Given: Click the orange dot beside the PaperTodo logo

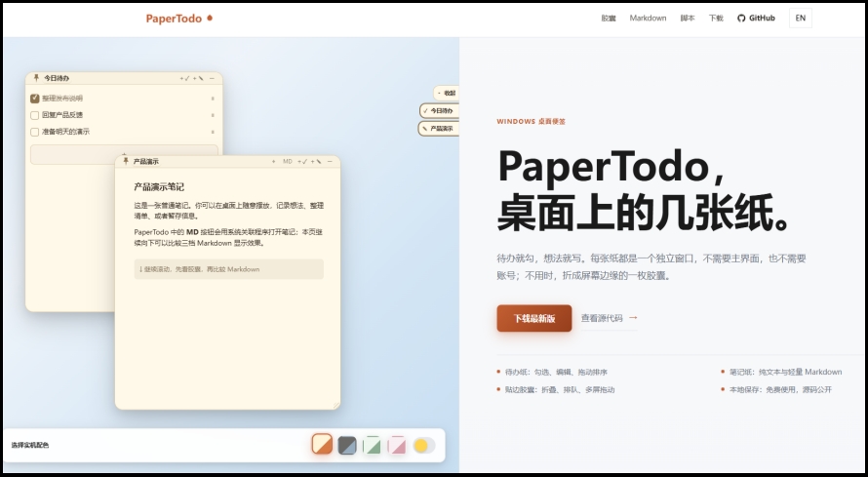Looking at the screenshot, I should [210, 18].
